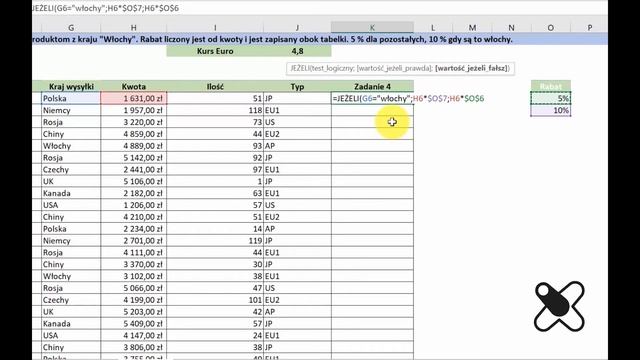Image resolution: width=640 pixels, height=360 pixels.
Task: Select the Kwota header cell
Action: point(133,87)
